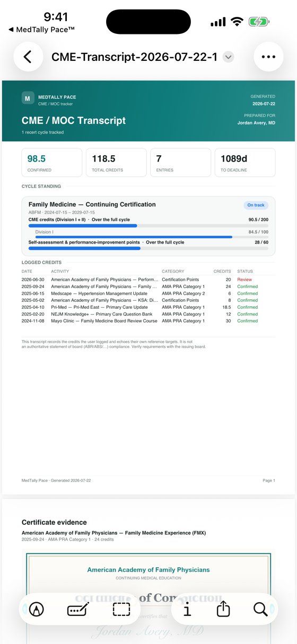Select Pri-Med East Primary Care Update row
297x644 pixels.
[x=148, y=307]
